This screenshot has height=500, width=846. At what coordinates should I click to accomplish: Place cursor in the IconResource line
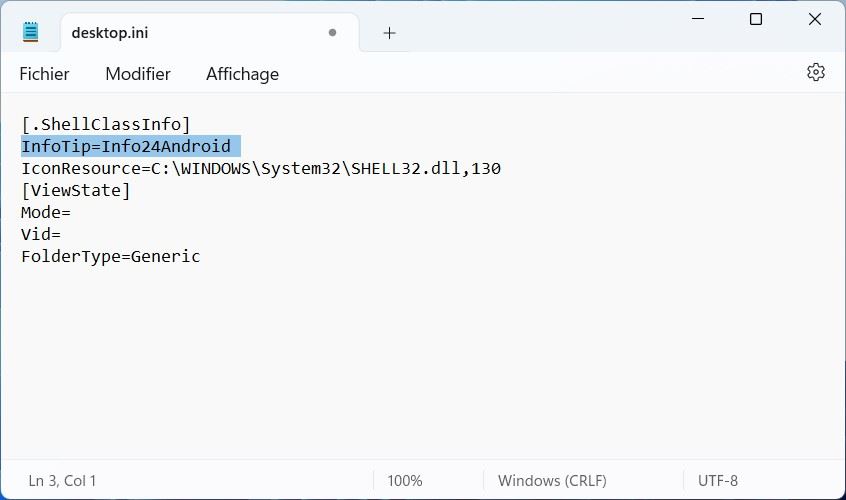pos(260,168)
